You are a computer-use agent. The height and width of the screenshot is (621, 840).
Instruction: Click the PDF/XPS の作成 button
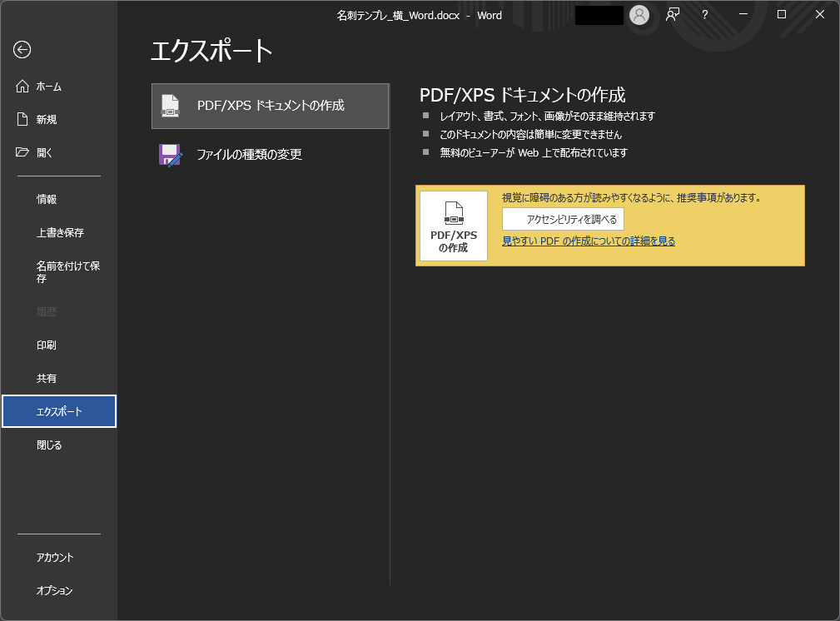click(453, 226)
